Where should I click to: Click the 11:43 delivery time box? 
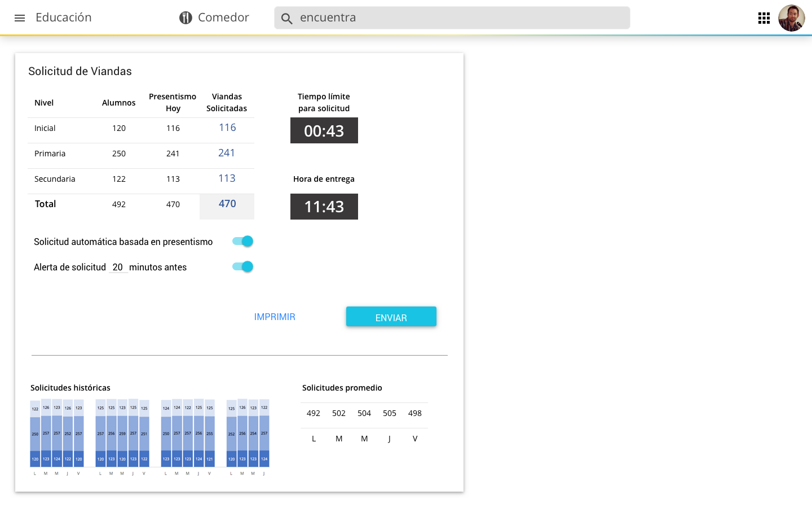[x=324, y=207]
